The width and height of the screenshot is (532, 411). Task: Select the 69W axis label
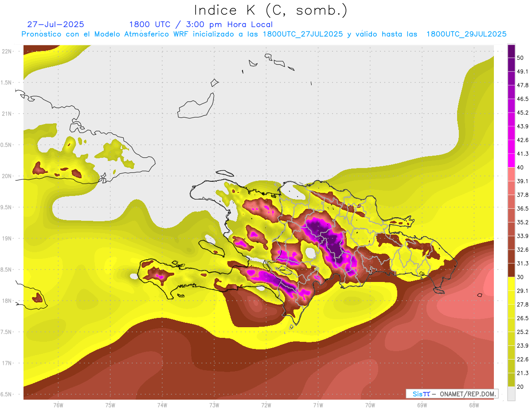(x=422, y=405)
